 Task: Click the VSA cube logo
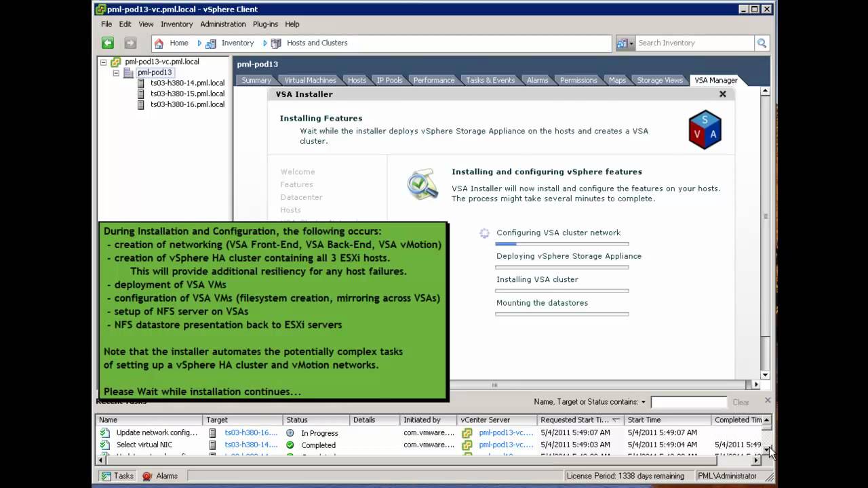tap(705, 129)
